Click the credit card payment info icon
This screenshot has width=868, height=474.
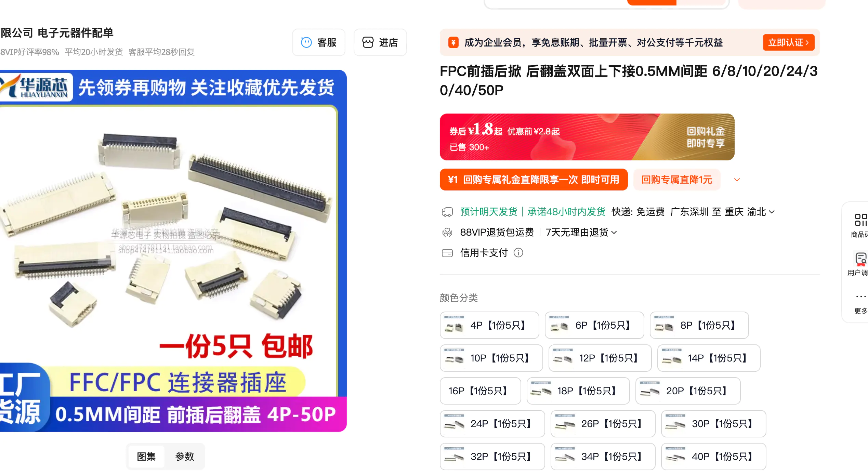518,253
